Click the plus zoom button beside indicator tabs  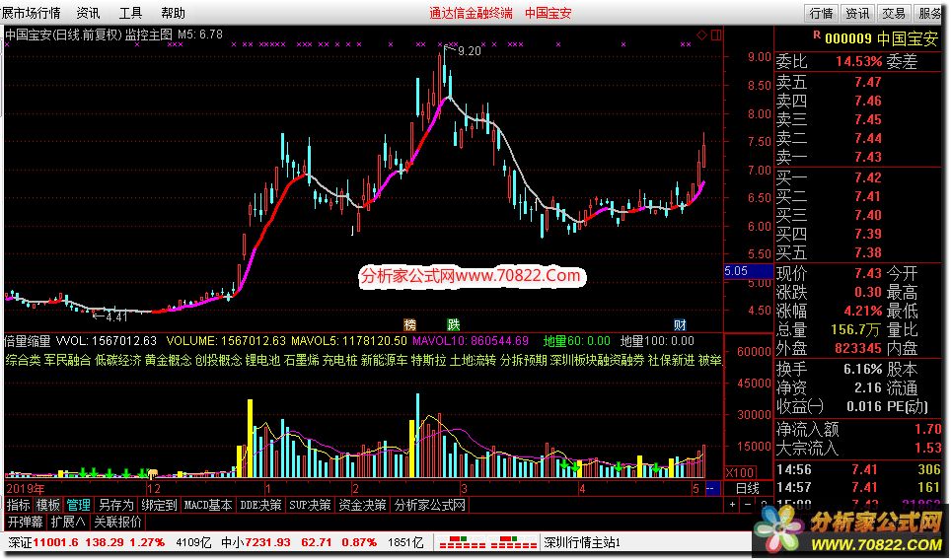(733, 504)
